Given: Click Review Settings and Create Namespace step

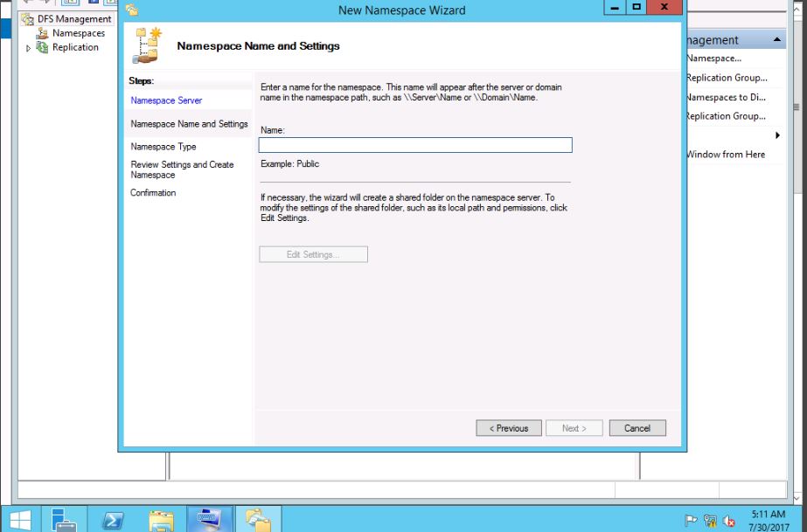Looking at the screenshot, I should coord(182,169).
